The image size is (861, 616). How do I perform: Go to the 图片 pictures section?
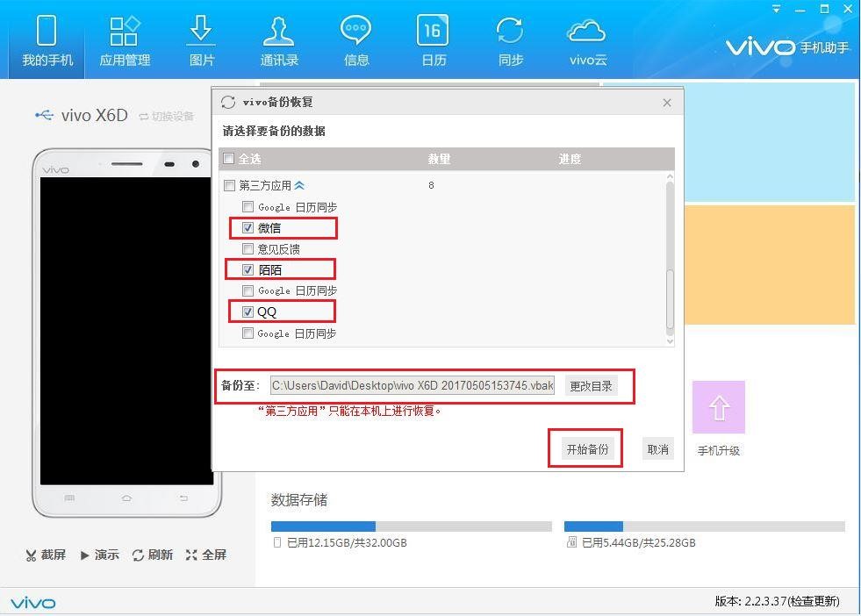click(202, 40)
